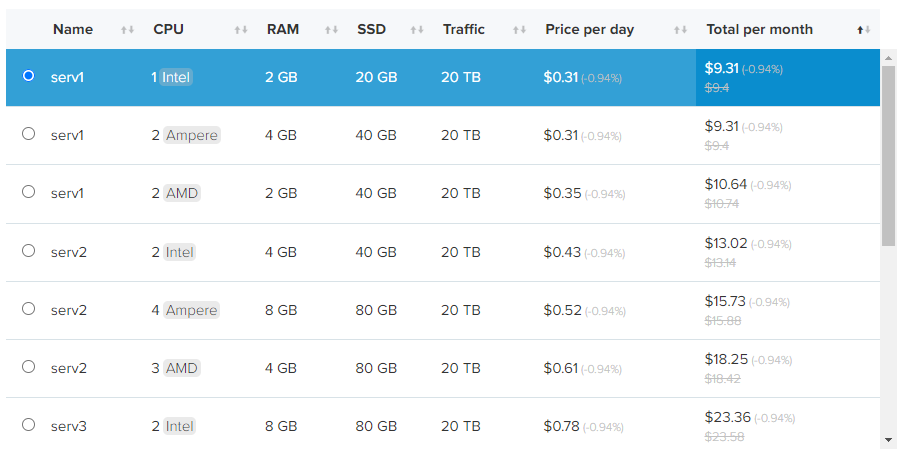This screenshot has height=461, width=904.
Task: Pick the serv2 4 Ampere plan radio
Action: point(28,309)
